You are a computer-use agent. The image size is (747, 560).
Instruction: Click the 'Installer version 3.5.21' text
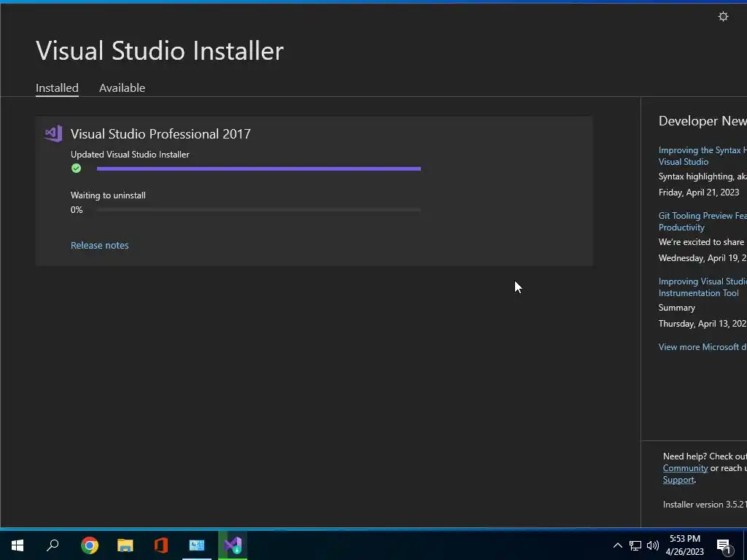point(705,505)
